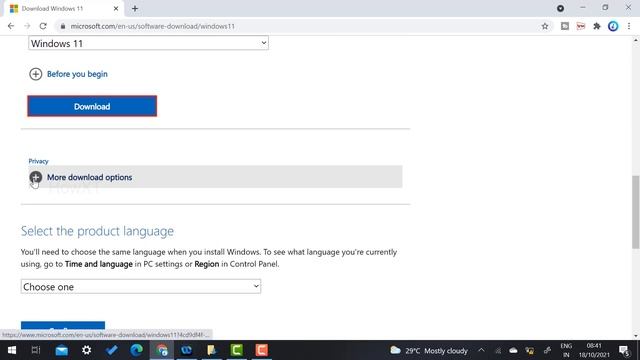Switch to Chrome in the taskbar
640x360 pixels.
(162, 350)
